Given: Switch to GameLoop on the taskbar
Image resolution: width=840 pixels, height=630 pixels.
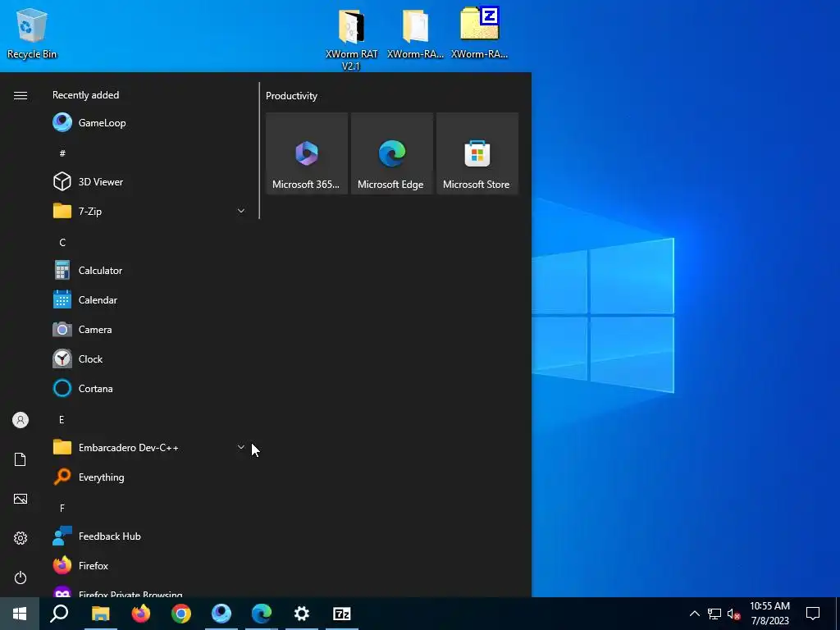Looking at the screenshot, I should [221, 614].
